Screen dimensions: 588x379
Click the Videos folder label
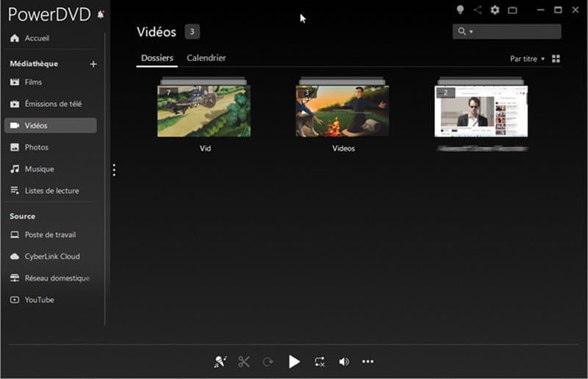pos(343,149)
